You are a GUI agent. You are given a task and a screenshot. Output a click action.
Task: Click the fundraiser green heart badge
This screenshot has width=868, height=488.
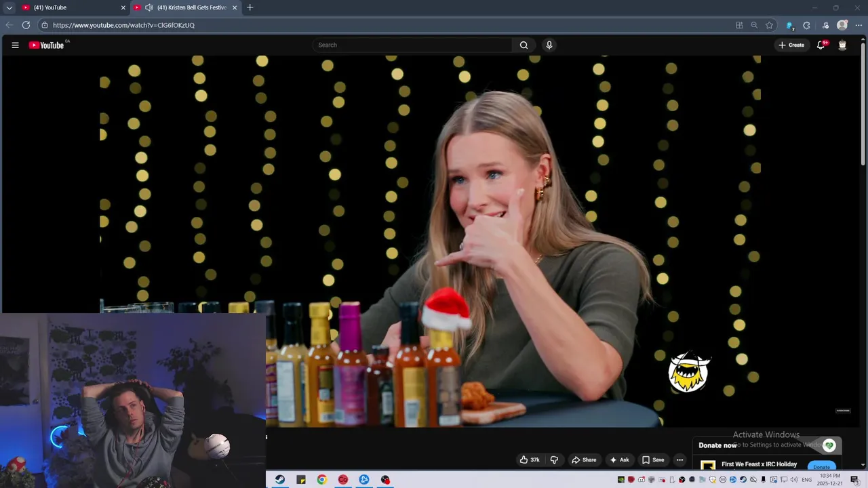click(829, 445)
